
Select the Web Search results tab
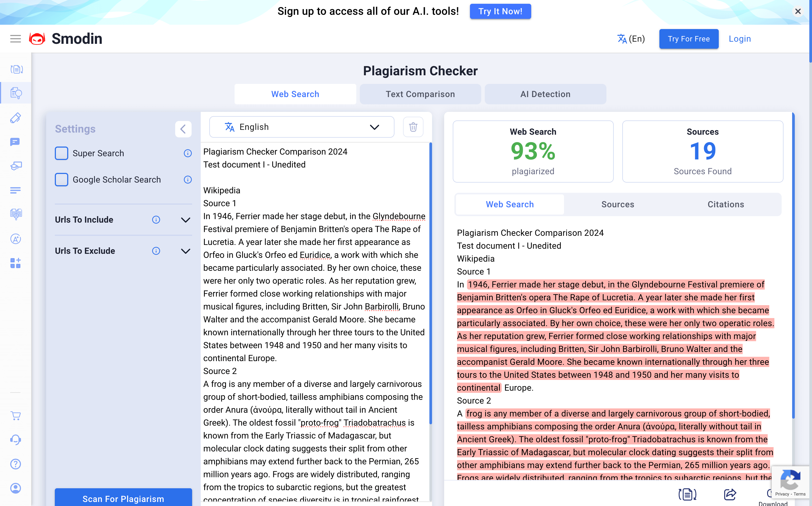pos(510,204)
